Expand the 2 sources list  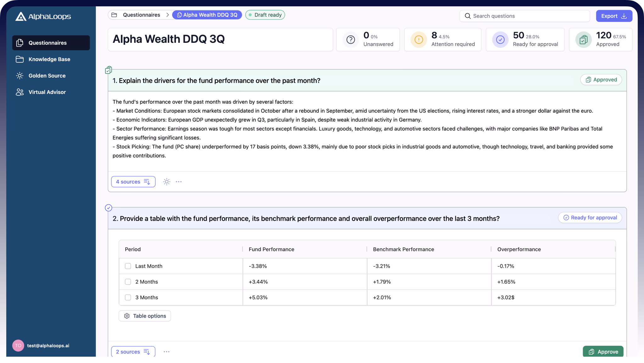(133, 352)
